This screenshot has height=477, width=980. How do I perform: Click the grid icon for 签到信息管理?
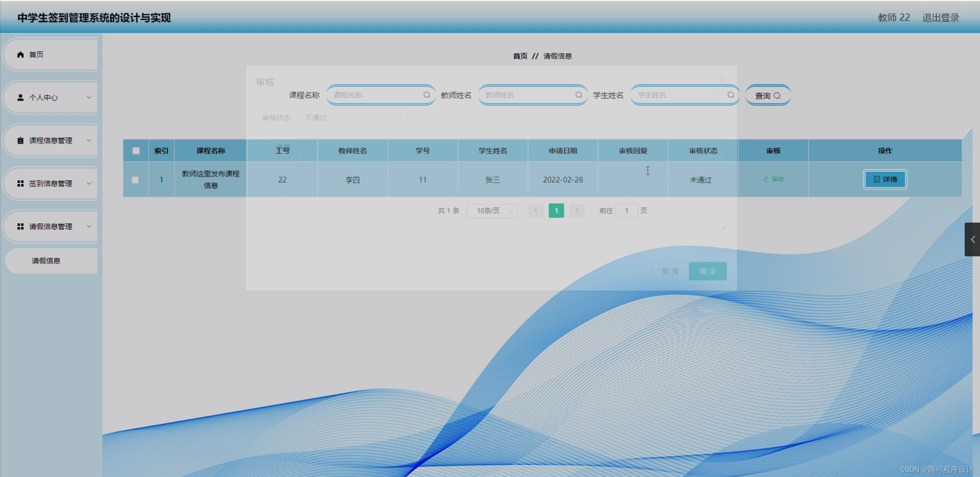pos(20,184)
